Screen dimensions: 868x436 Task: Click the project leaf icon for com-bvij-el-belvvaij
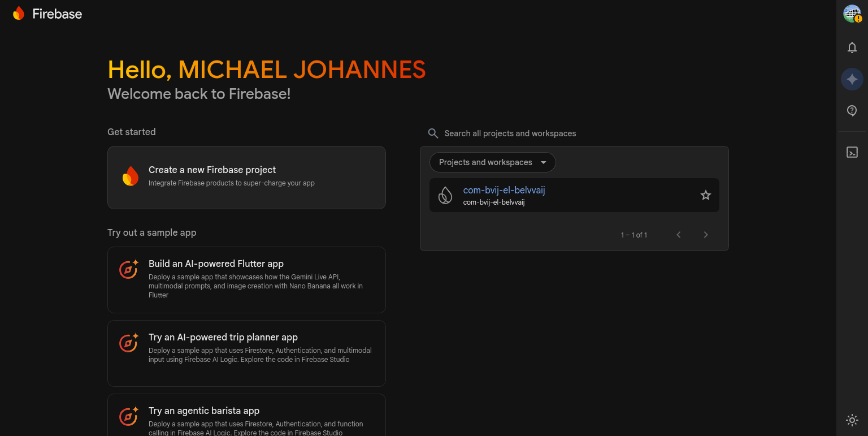pyautogui.click(x=445, y=196)
